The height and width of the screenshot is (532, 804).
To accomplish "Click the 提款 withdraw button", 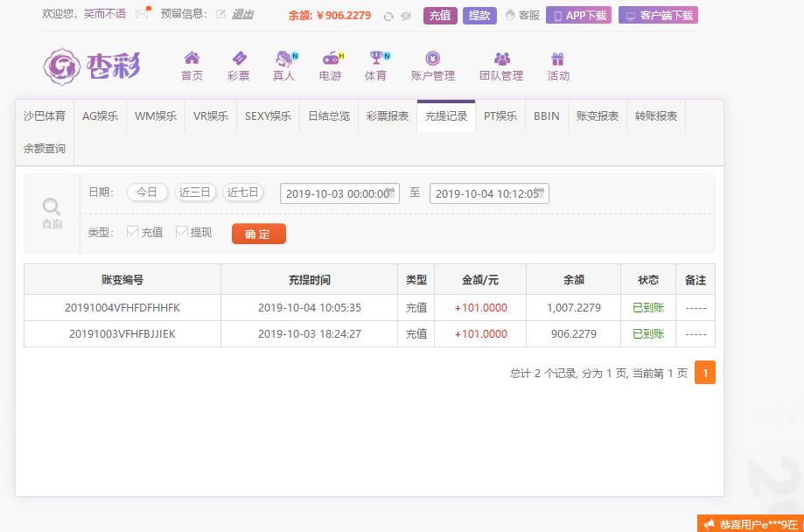I will point(479,16).
